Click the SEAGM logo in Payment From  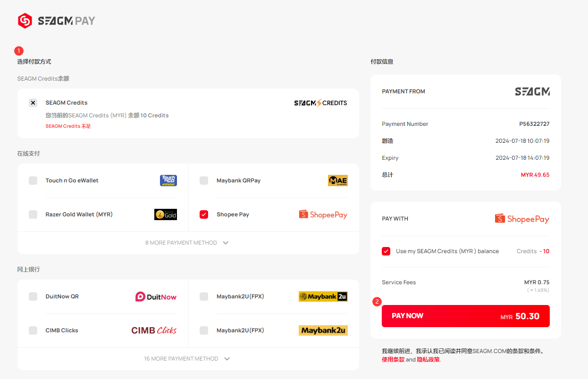coord(532,91)
